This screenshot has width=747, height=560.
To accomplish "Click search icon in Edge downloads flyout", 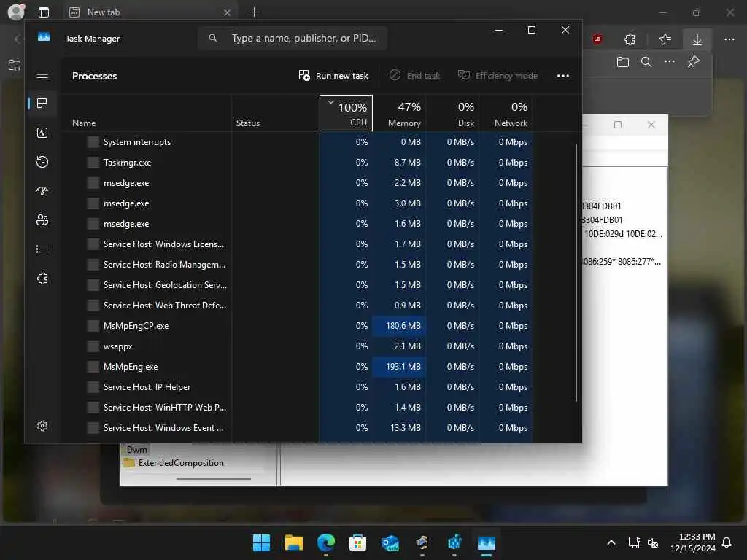I will (646, 62).
